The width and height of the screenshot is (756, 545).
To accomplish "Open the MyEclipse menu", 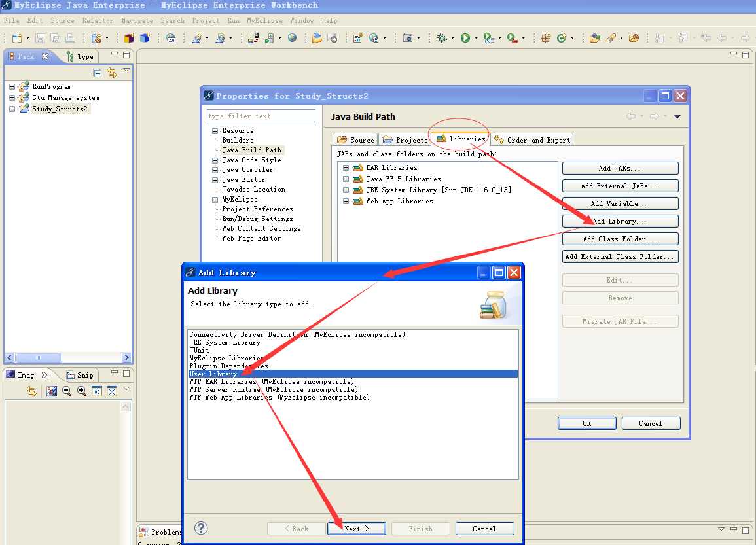I will (x=264, y=20).
